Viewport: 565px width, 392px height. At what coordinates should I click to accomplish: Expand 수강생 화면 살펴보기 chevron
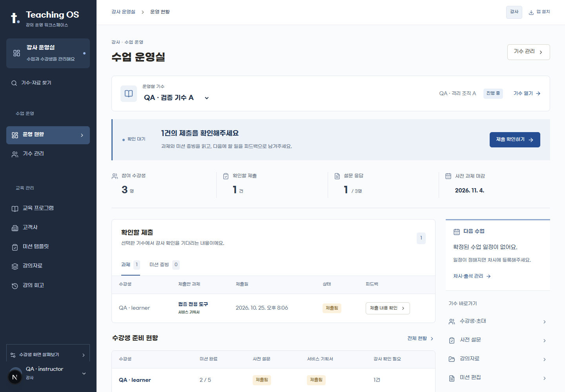click(x=84, y=355)
